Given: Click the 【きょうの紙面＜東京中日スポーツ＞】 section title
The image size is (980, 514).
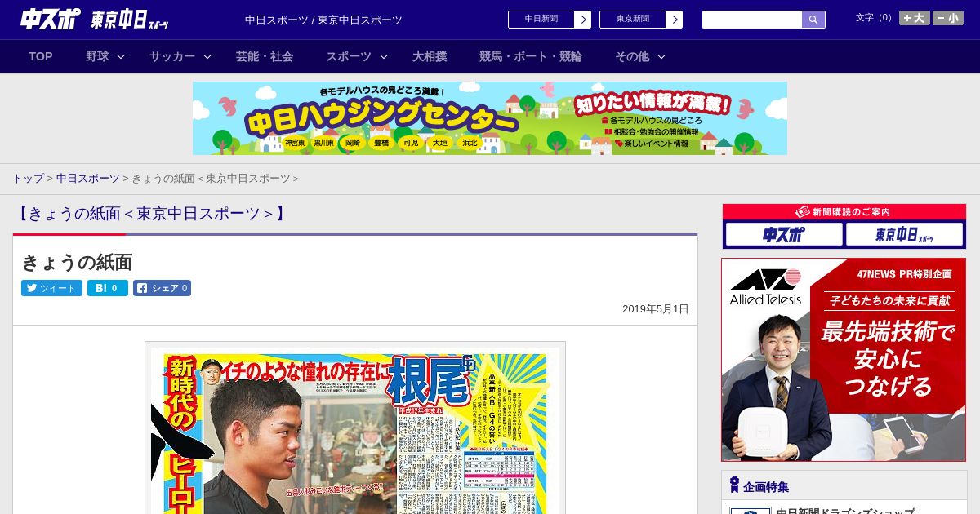Looking at the screenshot, I should tap(151, 214).
